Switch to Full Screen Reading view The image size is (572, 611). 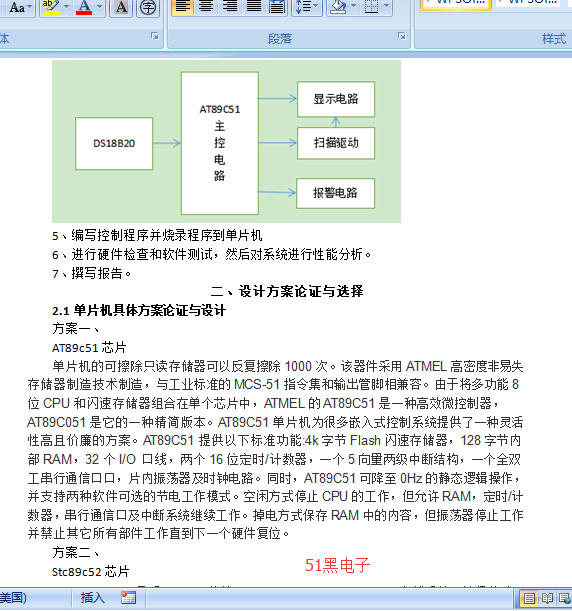547,598
